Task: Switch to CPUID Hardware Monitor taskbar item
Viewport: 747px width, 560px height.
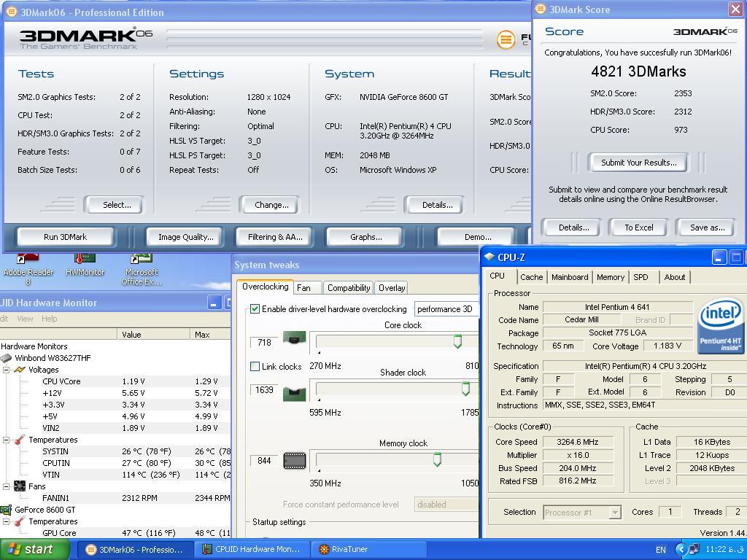Action: tap(252, 549)
